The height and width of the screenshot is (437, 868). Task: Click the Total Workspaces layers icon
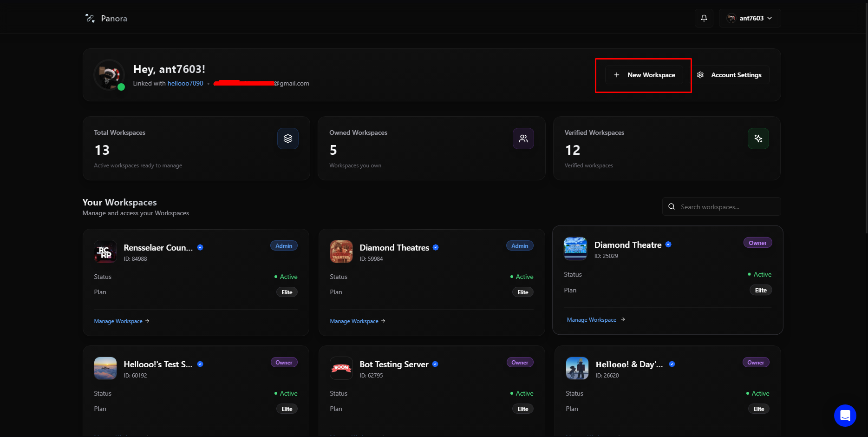click(288, 139)
